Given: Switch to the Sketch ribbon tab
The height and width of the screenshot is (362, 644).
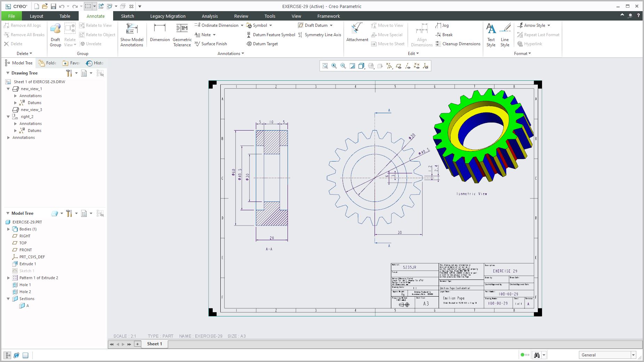Looking at the screenshot, I should [x=127, y=16].
